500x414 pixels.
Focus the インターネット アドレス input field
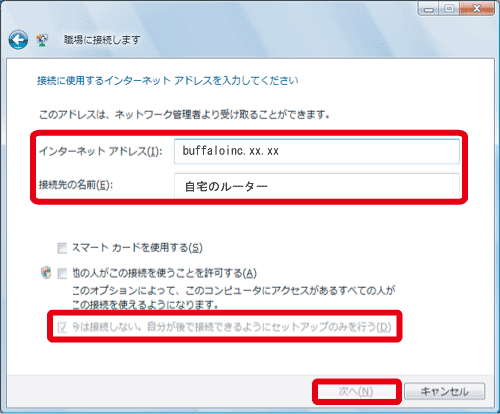pos(316,151)
